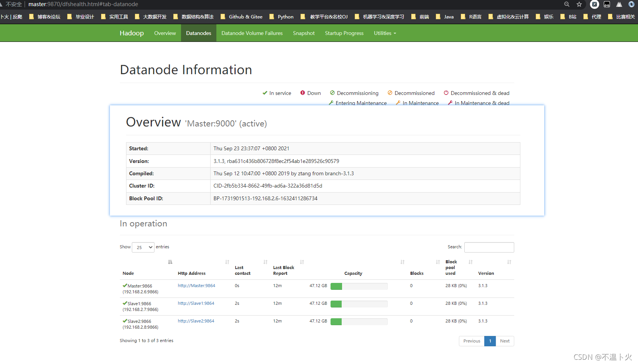638x364 pixels.
Task: Bookmark this page with the star icon
Action: [x=579, y=4]
